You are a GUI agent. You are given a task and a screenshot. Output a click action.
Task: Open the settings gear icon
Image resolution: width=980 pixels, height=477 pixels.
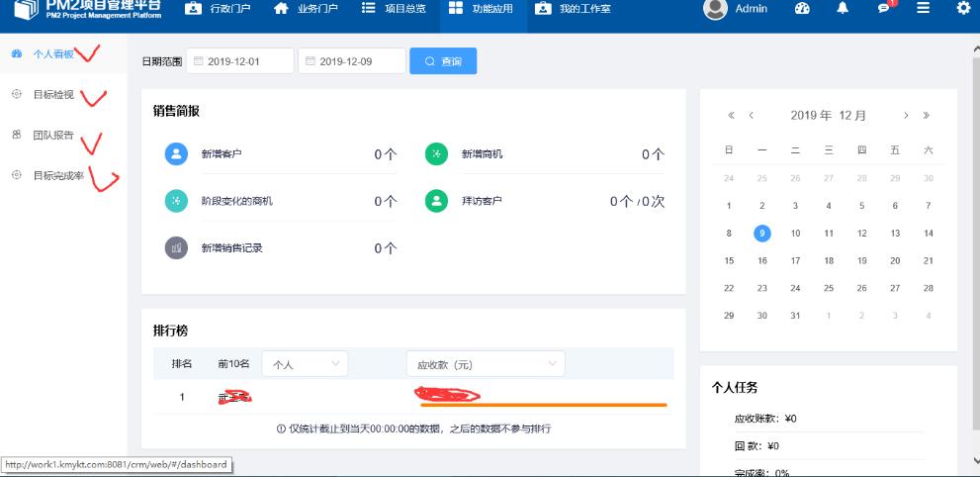pos(963,9)
